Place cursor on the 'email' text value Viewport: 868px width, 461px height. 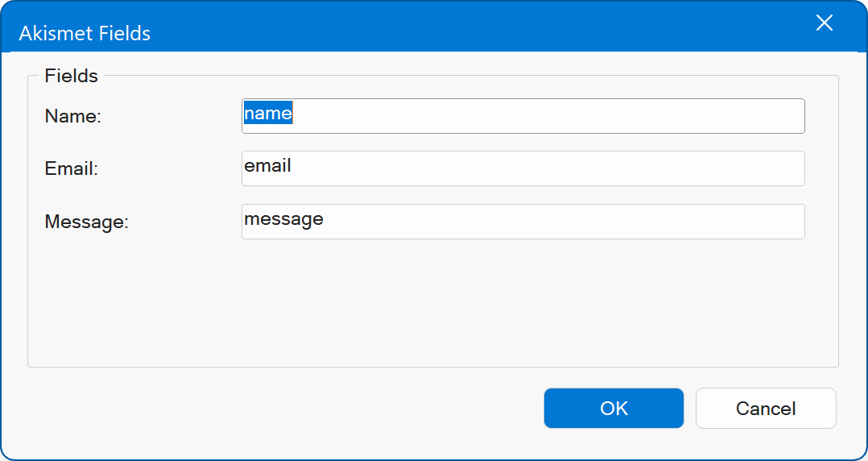point(268,166)
